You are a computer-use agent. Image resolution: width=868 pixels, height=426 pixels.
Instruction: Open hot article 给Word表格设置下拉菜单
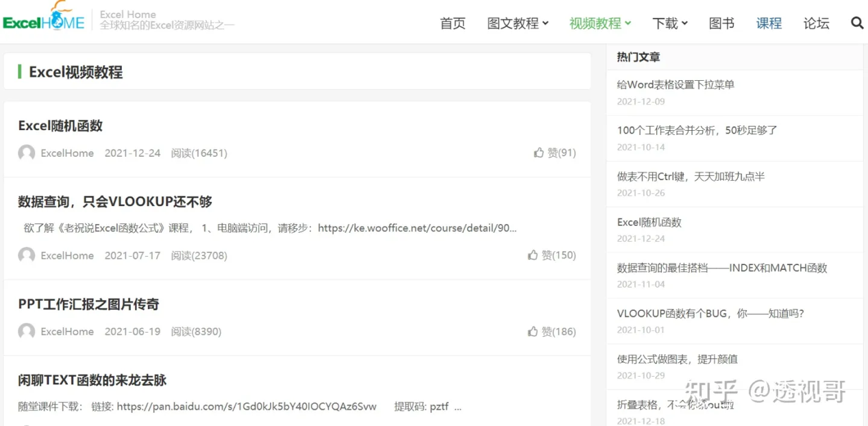[x=675, y=85]
